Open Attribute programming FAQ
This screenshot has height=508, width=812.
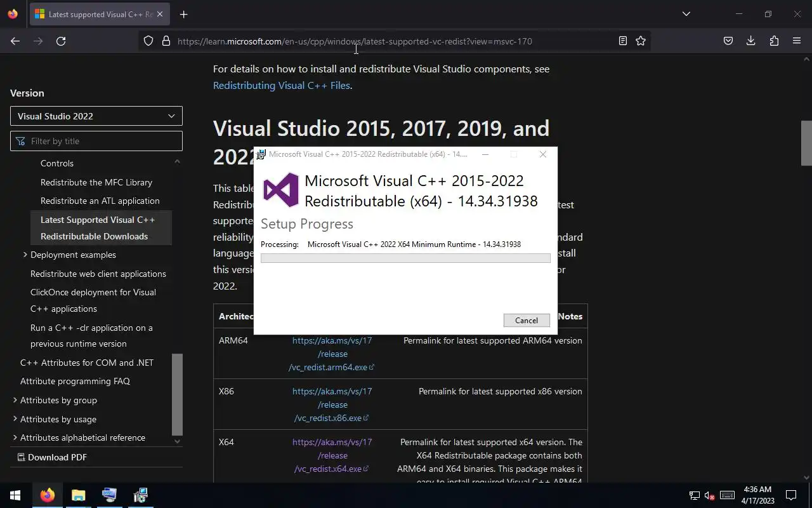pos(75,381)
